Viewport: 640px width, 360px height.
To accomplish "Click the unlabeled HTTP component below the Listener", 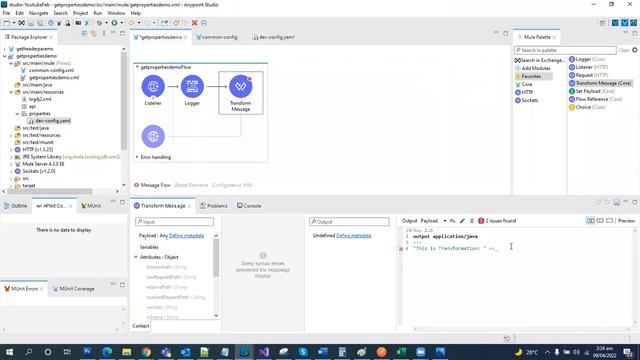I will pos(153,136).
